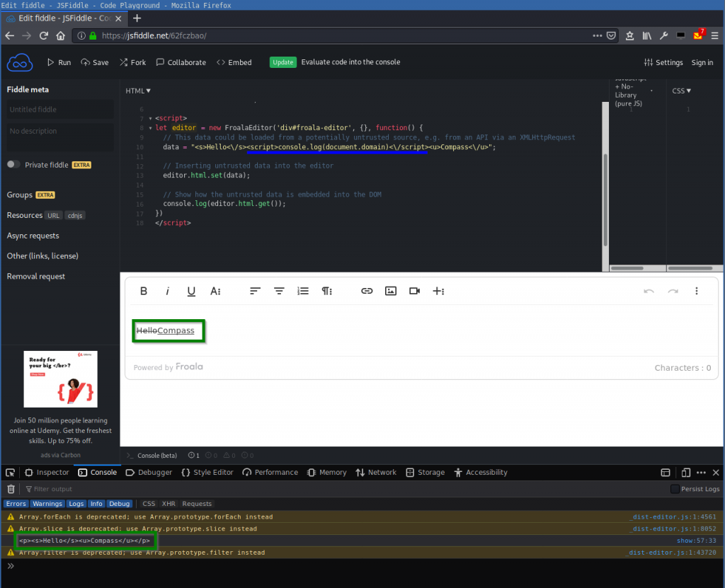
Task: Open devtools customize dots menu
Action: [x=701, y=473]
